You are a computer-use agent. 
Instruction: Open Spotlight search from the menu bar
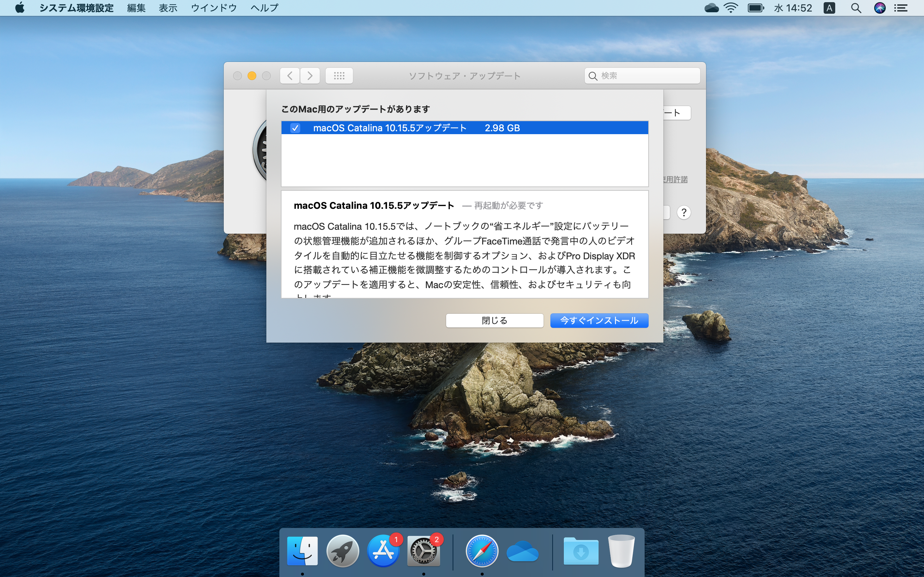[x=857, y=8]
